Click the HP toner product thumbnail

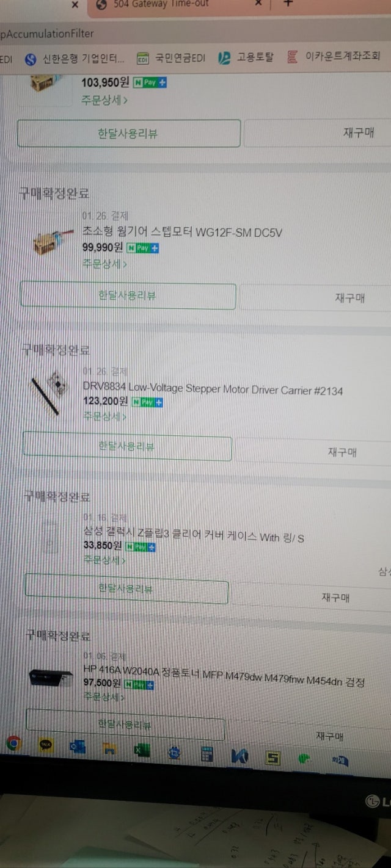pyautogui.click(x=51, y=676)
